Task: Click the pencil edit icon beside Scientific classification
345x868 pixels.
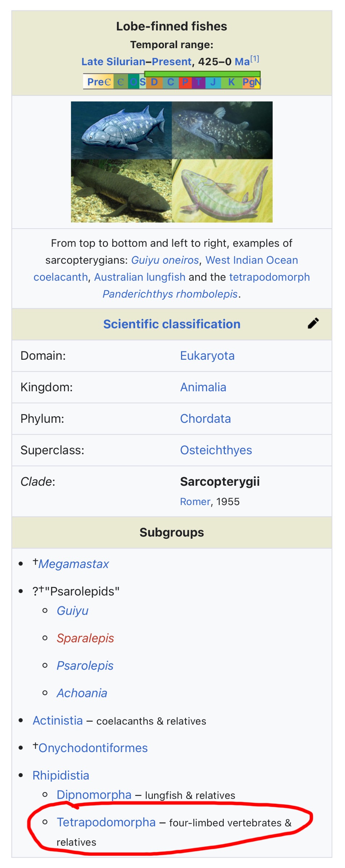Action: click(x=313, y=323)
